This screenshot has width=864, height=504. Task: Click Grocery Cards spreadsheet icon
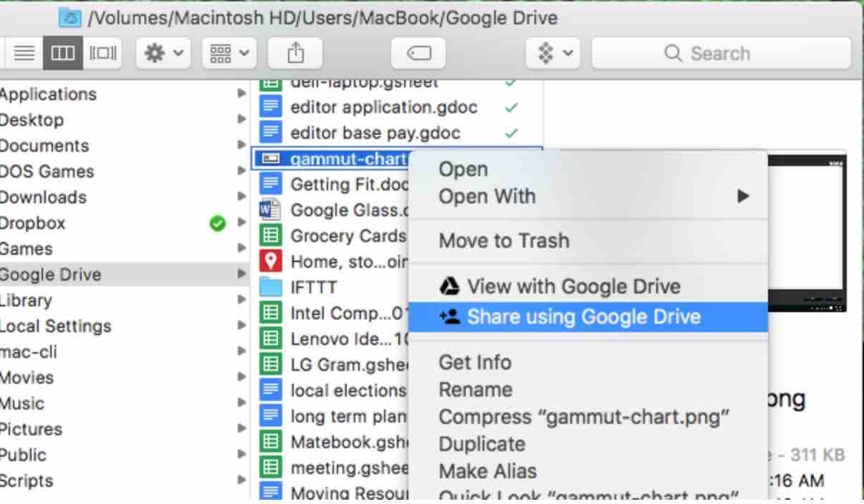click(x=270, y=236)
